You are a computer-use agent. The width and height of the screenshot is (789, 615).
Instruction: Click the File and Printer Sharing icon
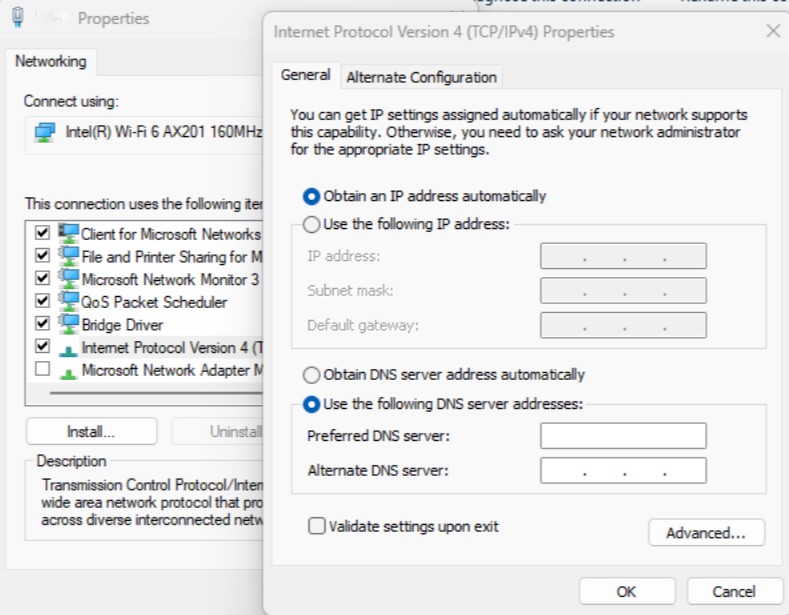coord(68,256)
